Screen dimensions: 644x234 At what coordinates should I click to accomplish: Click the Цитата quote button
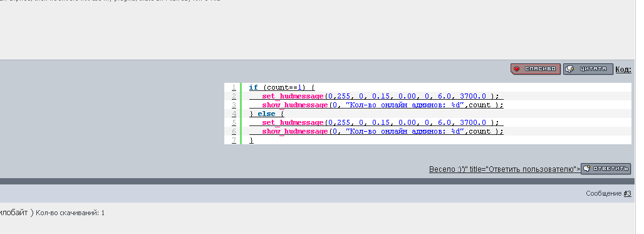coord(588,69)
